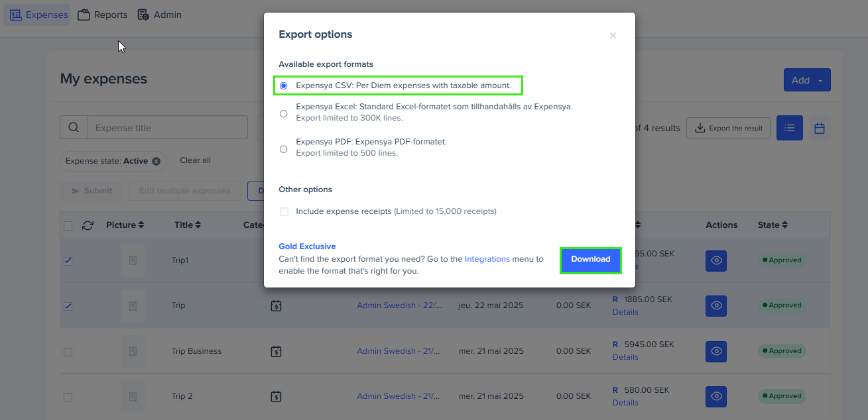Image resolution: width=868 pixels, height=420 pixels.
Task: Sort by the Title column
Action: pos(188,225)
